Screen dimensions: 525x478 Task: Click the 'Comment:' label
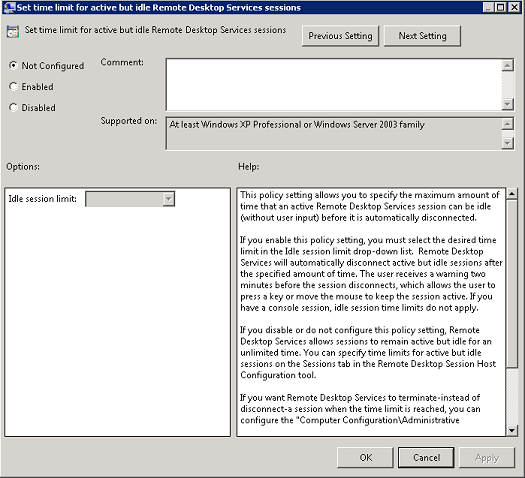click(x=122, y=62)
